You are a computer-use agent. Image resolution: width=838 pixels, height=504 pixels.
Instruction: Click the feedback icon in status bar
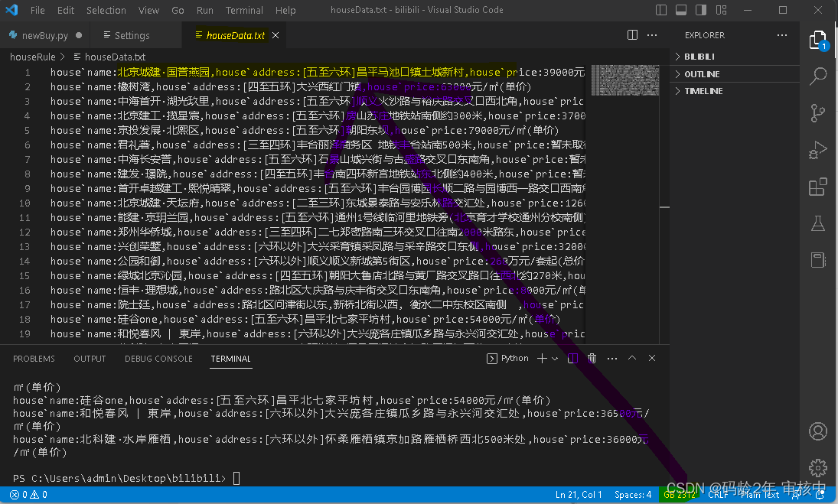click(797, 495)
